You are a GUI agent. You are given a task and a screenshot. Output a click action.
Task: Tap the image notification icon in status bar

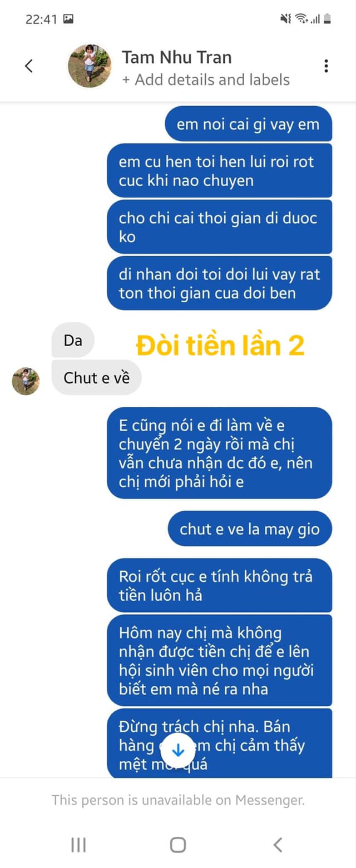tap(68, 19)
